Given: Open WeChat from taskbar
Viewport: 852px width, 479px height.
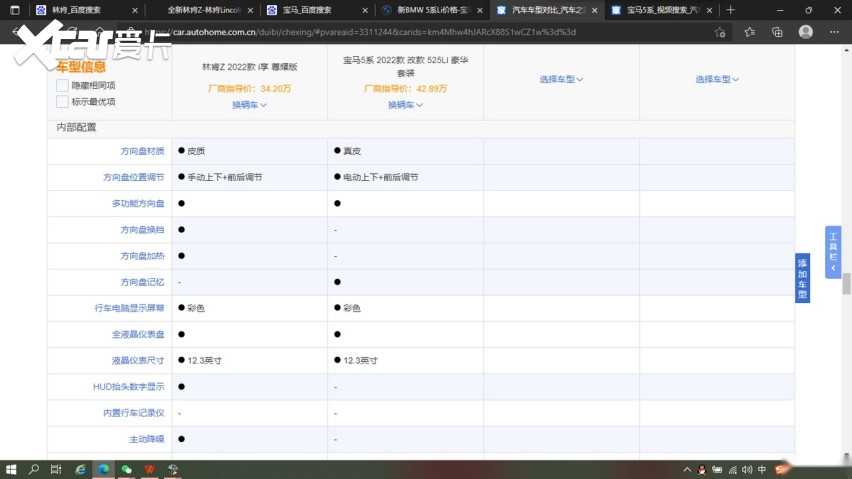Looking at the screenshot, I should point(127,469).
